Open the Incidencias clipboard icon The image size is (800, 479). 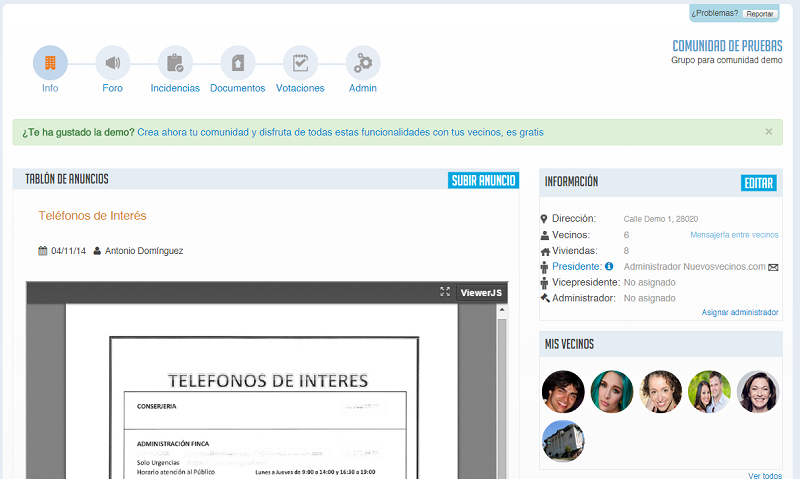175,63
